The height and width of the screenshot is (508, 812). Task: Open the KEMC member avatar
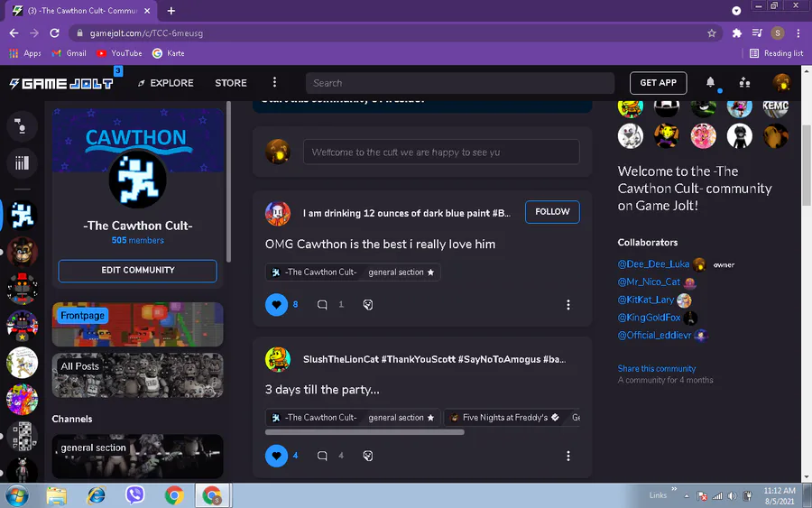coord(775,106)
